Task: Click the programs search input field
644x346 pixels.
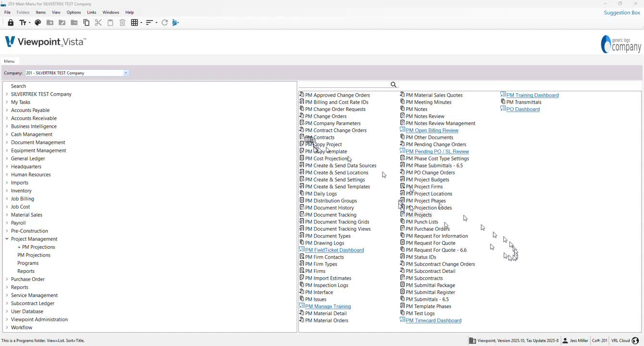Action: pyautogui.click(x=344, y=85)
